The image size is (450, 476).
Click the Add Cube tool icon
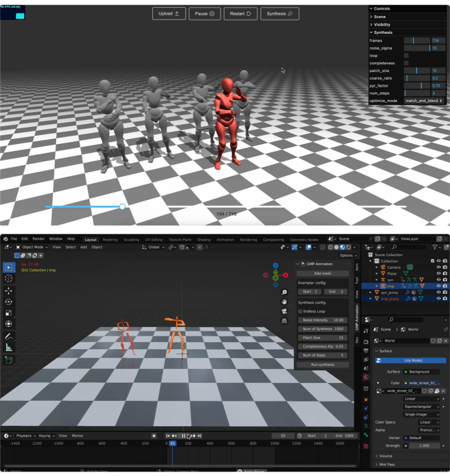point(9,360)
